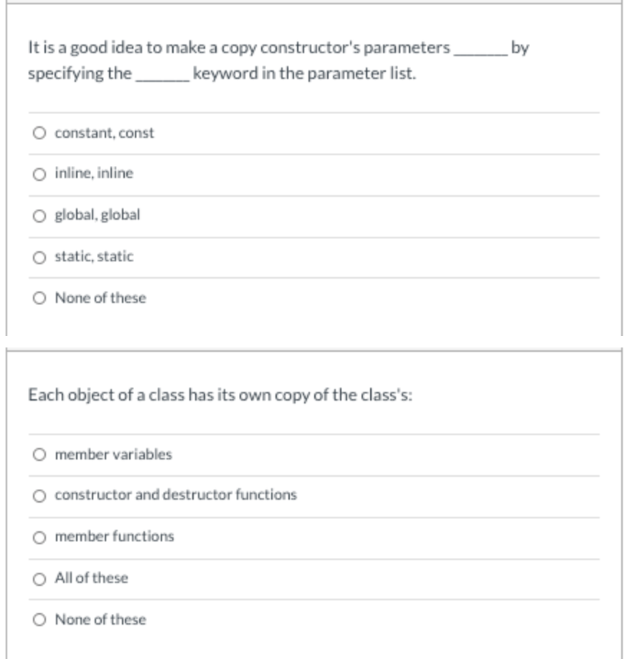Viewport: 627px width, 672px height.
Task: Choose the "inline, inline" radio button
Action: click(38, 173)
